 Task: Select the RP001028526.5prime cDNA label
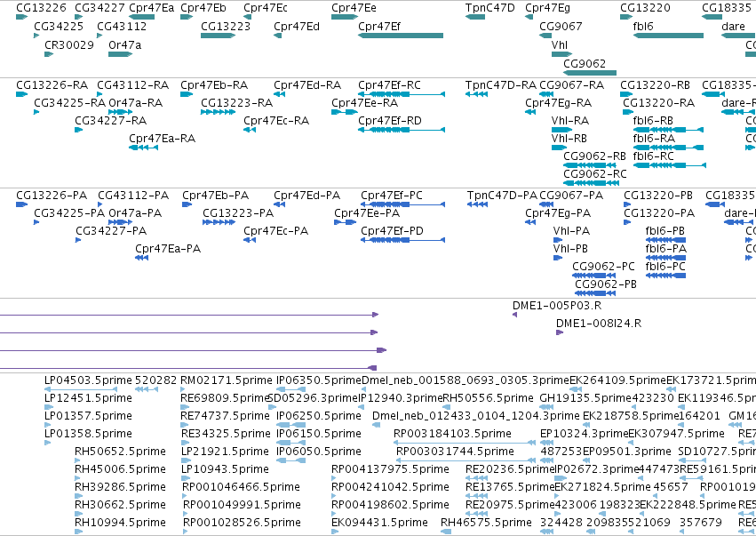[242, 523]
